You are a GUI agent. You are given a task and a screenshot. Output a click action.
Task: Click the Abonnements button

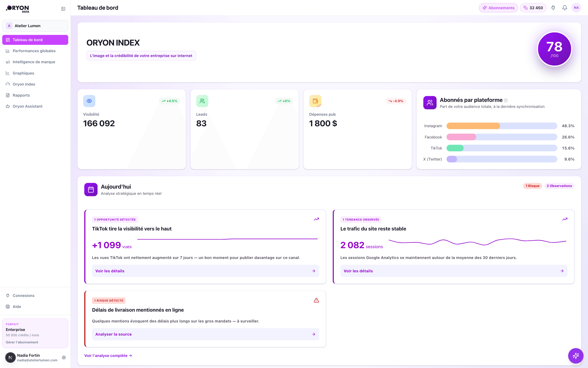[x=498, y=8]
